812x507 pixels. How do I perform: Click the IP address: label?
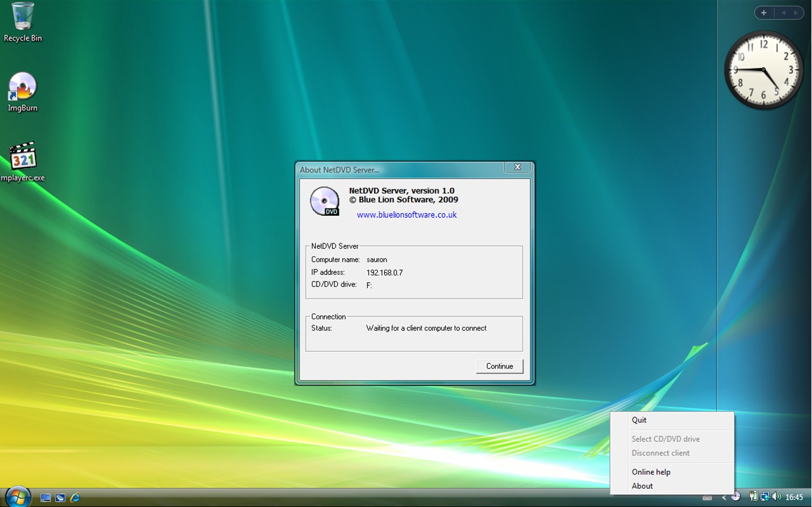[x=328, y=273]
